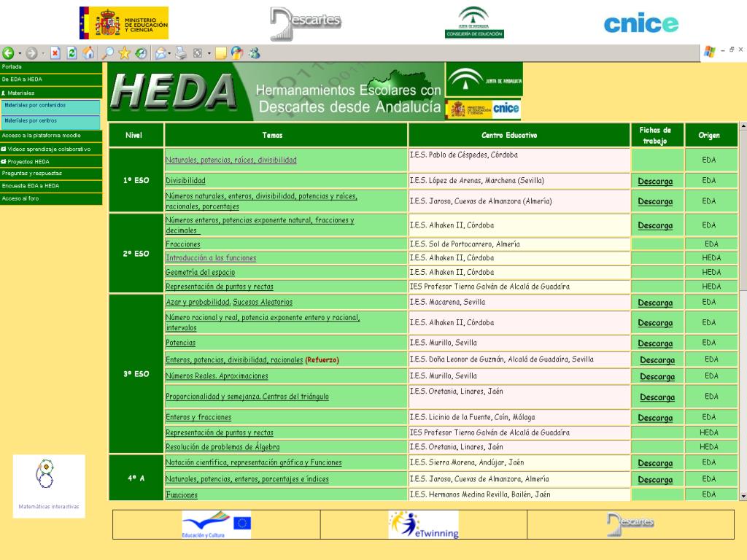The width and height of the screenshot is (747, 560).
Task: Click Descarga for 'Enteros y fracciones' row
Action: pyautogui.click(x=655, y=418)
